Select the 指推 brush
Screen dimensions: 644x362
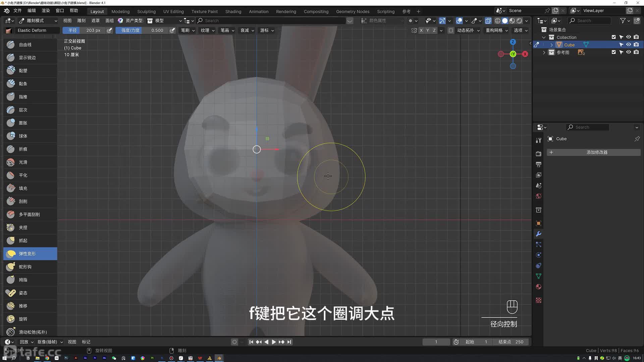(x=30, y=97)
